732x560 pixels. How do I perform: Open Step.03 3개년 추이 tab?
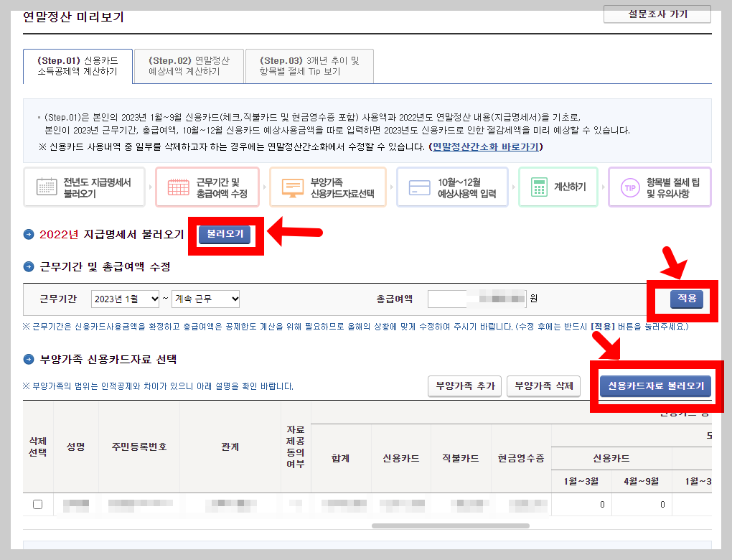(x=309, y=66)
